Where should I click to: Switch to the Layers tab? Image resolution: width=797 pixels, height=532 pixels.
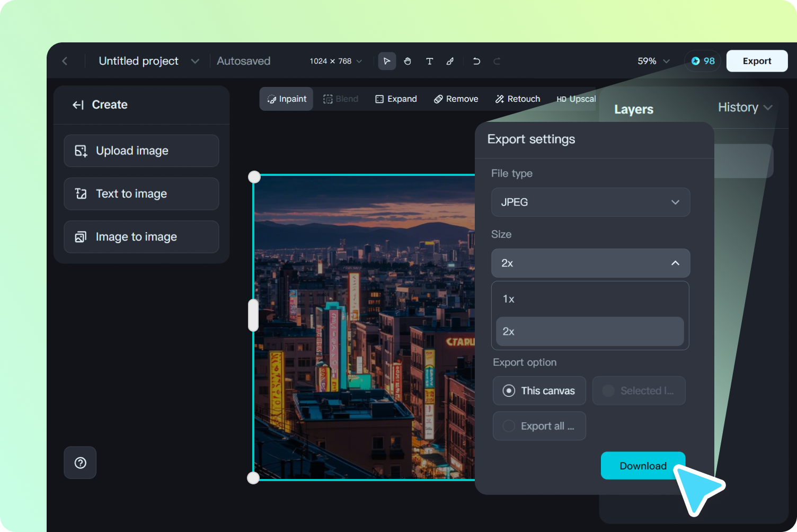tap(633, 109)
